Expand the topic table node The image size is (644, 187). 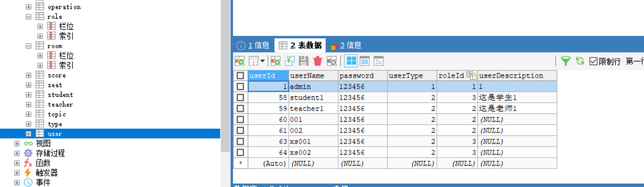pyautogui.click(x=28, y=114)
